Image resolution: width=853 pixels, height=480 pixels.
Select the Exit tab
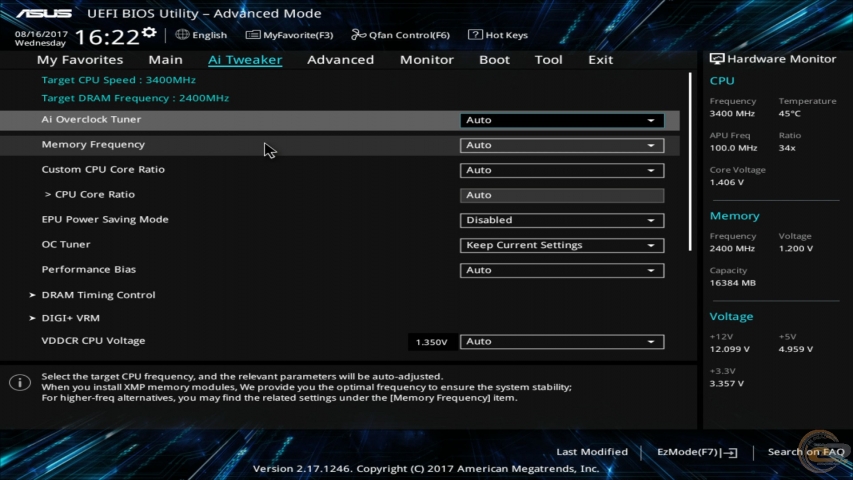[x=601, y=60]
